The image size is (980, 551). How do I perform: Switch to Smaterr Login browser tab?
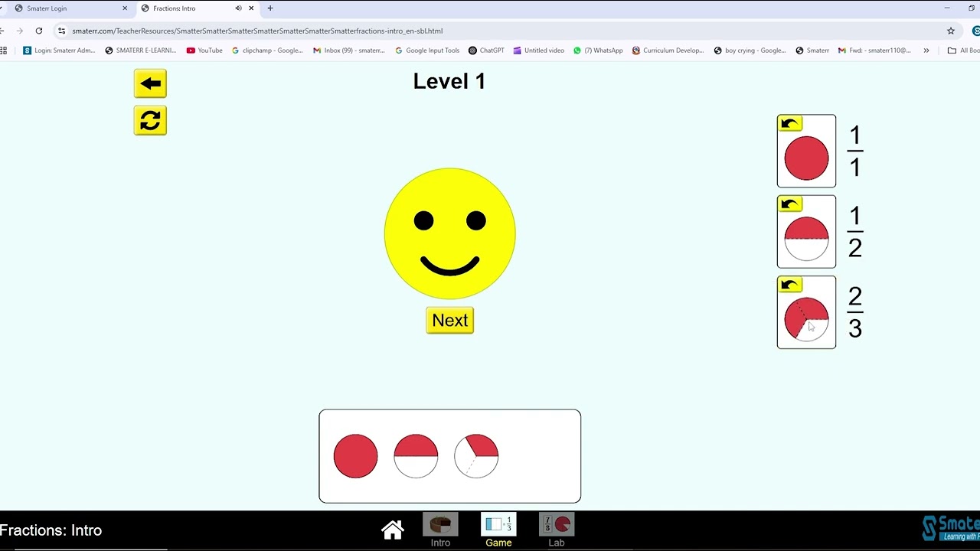69,8
